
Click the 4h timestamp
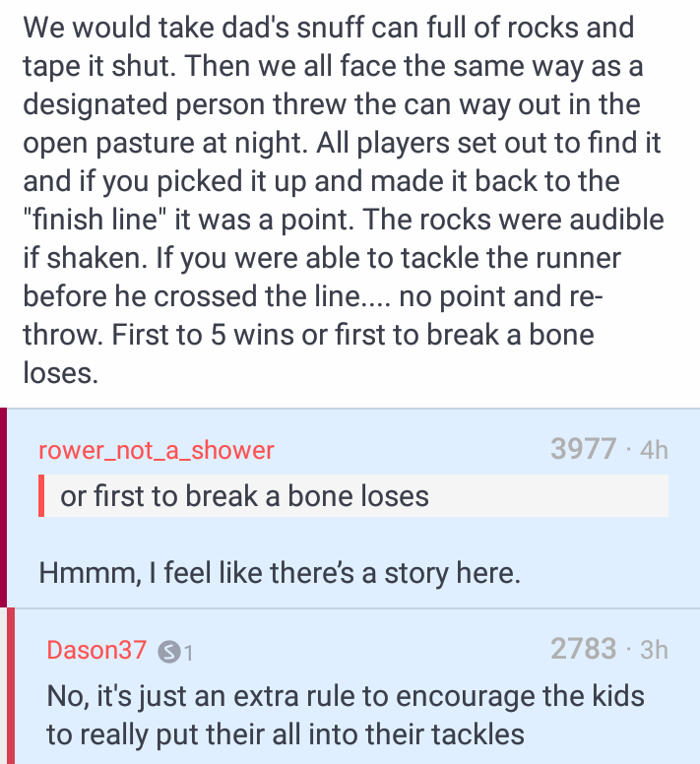click(654, 451)
